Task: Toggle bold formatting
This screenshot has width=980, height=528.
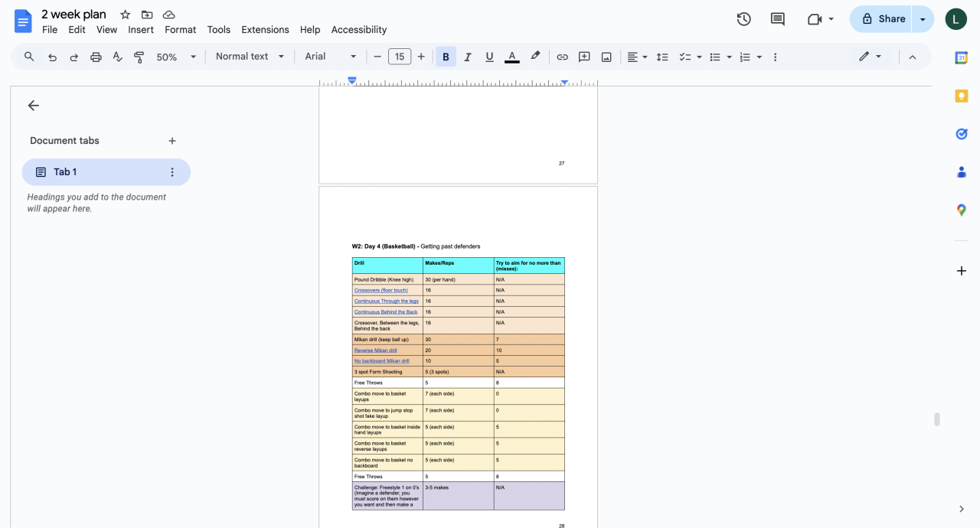Action: pyautogui.click(x=446, y=57)
